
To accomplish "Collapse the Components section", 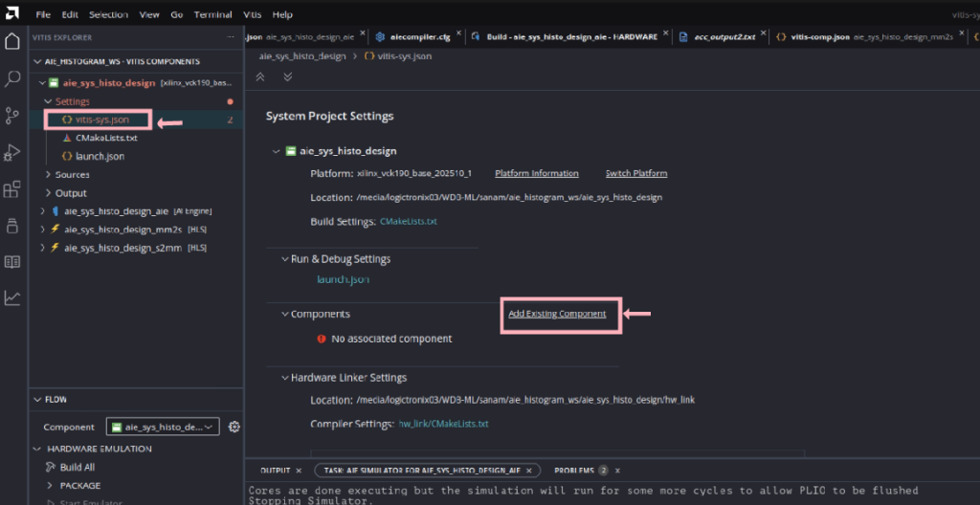I will (x=285, y=314).
